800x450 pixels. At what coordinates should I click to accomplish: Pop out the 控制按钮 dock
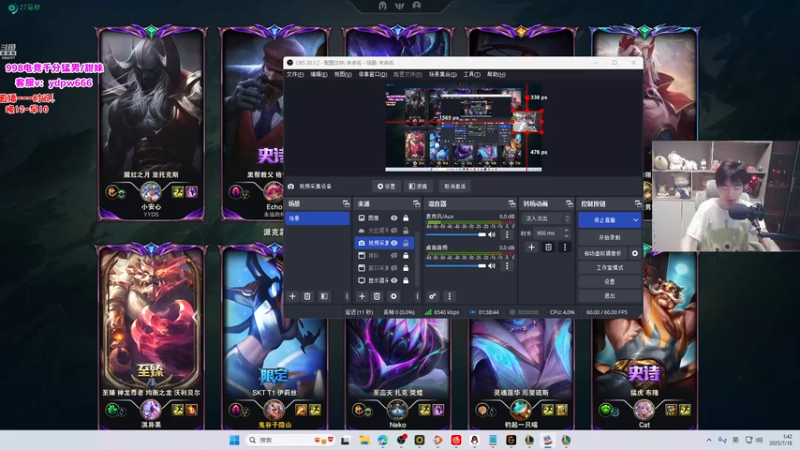click(x=638, y=204)
